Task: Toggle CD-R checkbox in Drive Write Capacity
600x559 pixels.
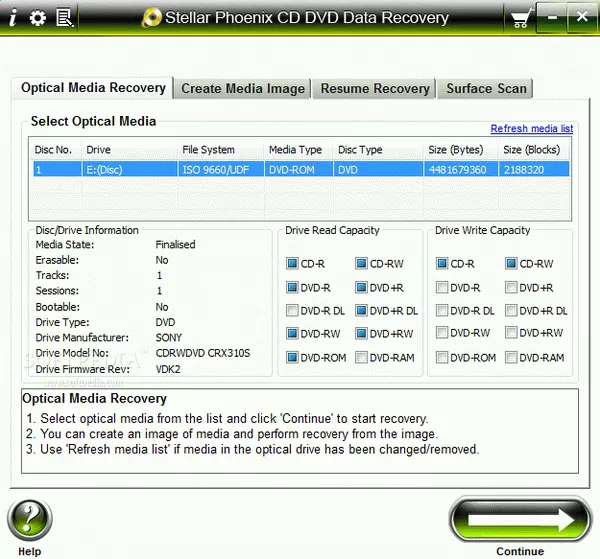Action: coord(442,263)
